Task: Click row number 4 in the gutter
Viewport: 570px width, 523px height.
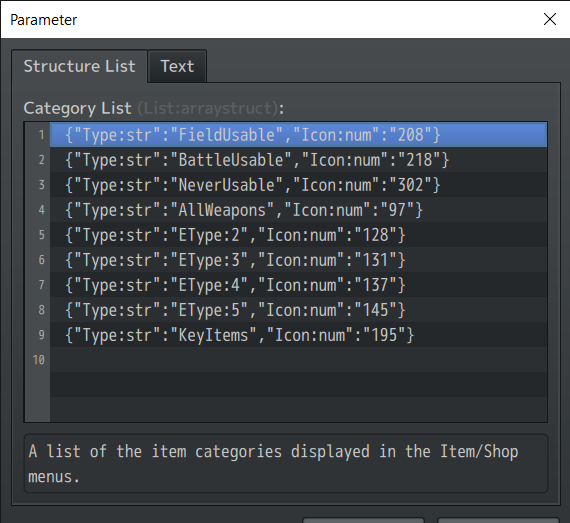Action: pyautogui.click(x=41, y=210)
